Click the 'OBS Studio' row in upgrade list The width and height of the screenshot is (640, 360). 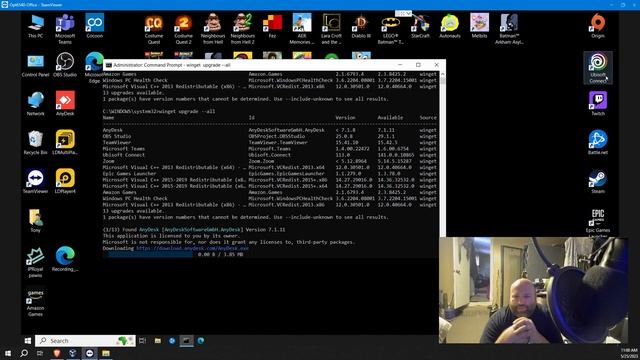coord(270,136)
